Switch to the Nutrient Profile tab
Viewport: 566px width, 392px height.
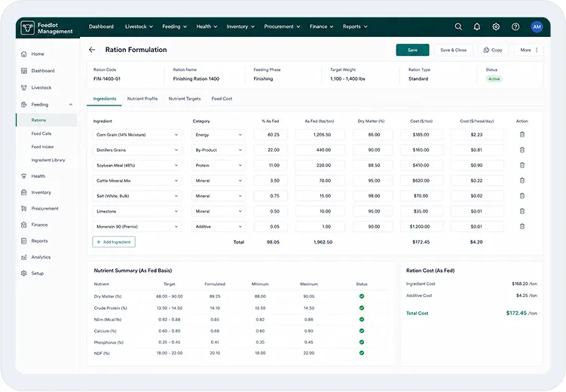coord(142,99)
